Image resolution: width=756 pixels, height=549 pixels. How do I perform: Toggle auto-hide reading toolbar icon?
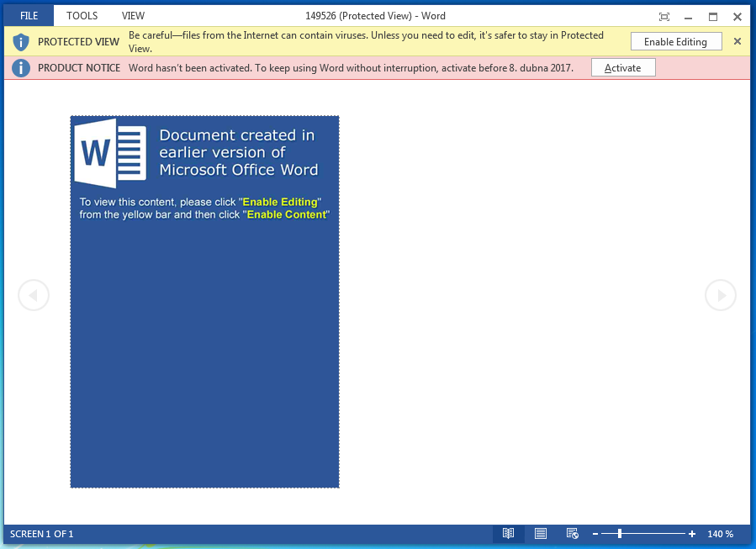point(663,17)
